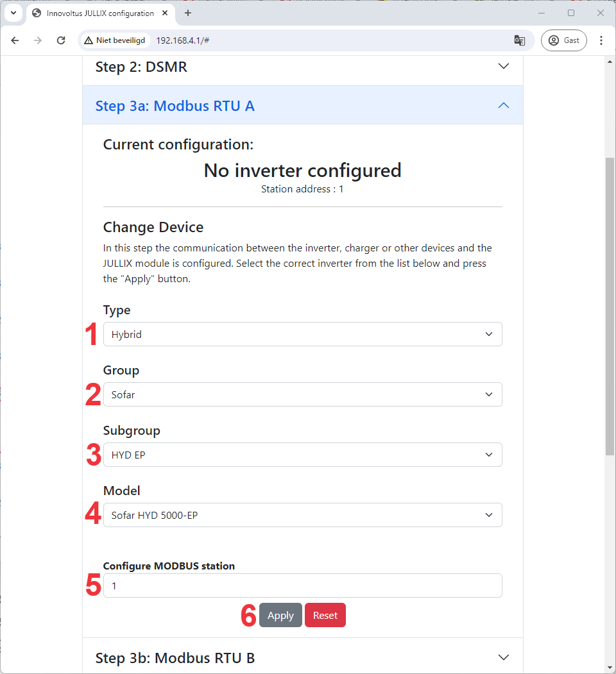The height and width of the screenshot is (674, 616).
Task: Minimize the Chrome window
Action: click(x=542, y=13)
